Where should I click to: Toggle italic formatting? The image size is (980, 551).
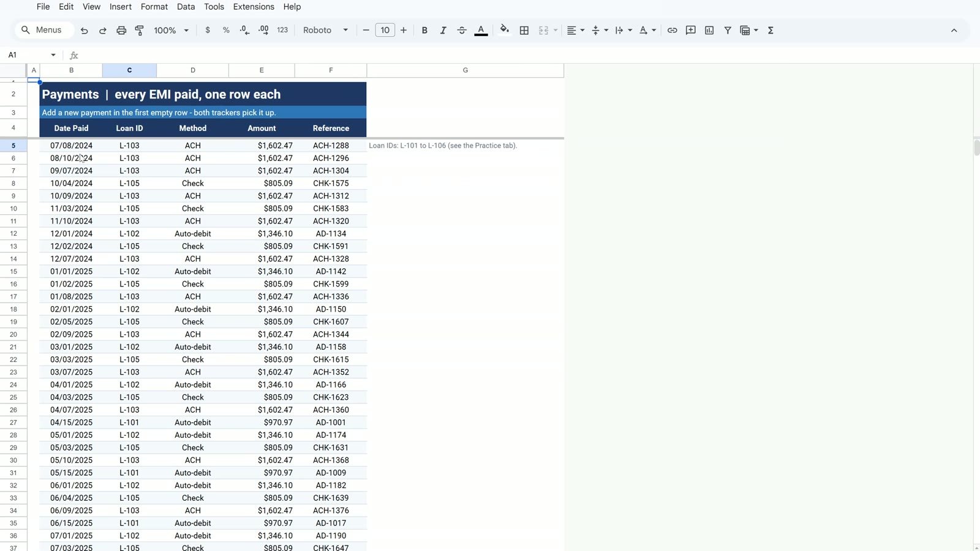coord(443,30)
